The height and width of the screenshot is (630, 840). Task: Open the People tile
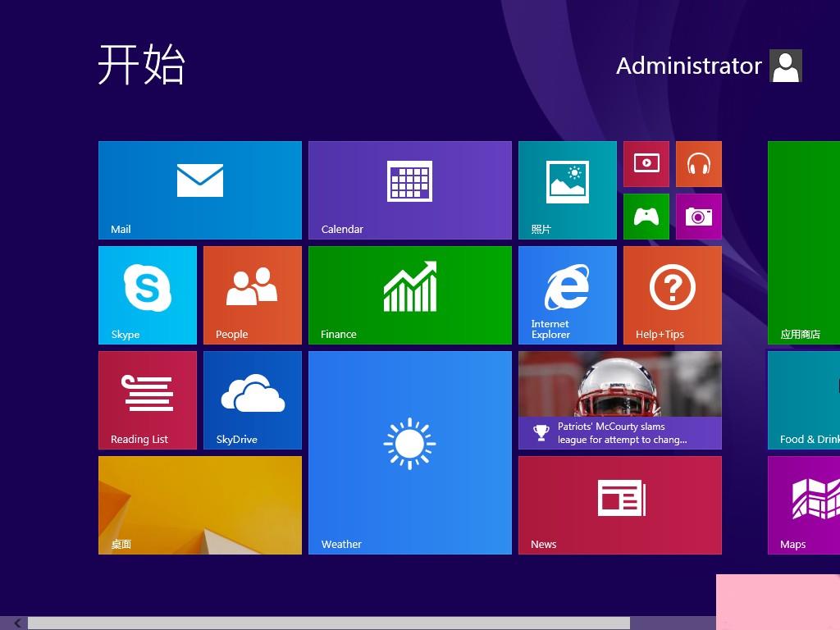(253, 295)
